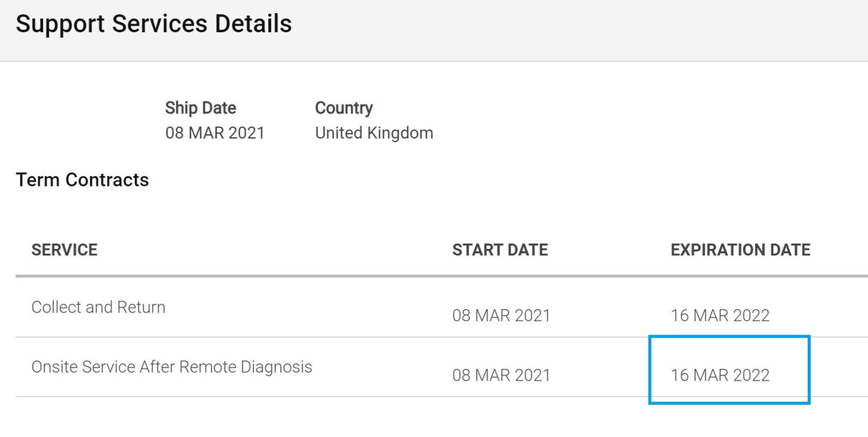Select the Collect and Return service name
868x437 pixels.
click(x=98, y=307)
